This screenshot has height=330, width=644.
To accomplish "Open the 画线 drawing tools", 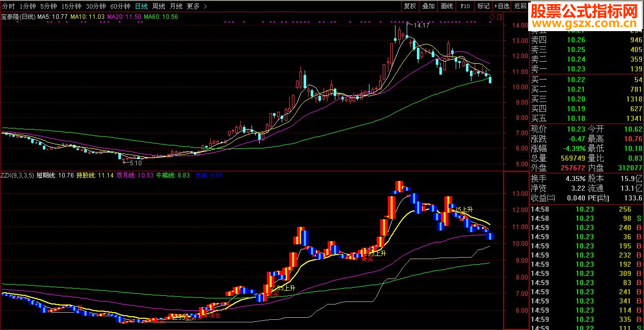I will [447, 6].
